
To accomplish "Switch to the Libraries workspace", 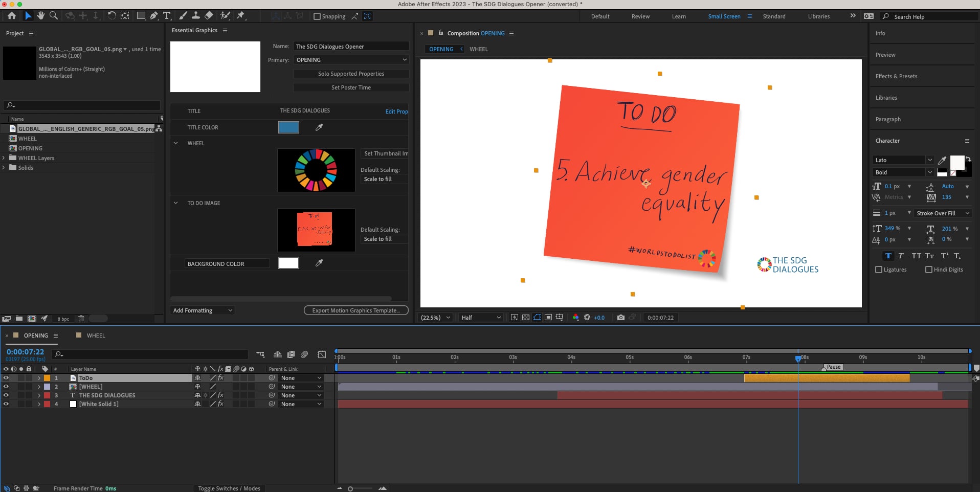I will click(x=818, y=16).
